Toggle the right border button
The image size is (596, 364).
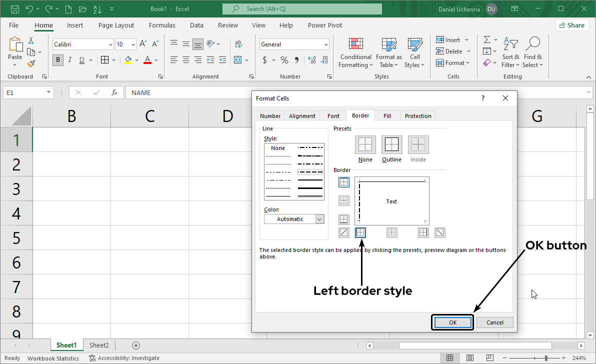(423, 232)
